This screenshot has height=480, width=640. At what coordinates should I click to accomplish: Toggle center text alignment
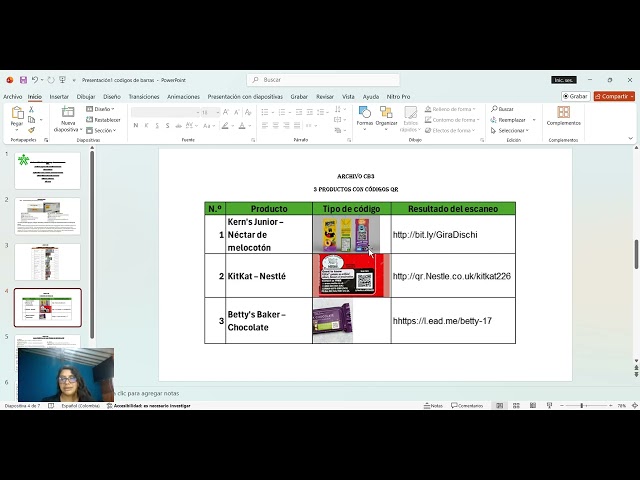tap(276, 126)
